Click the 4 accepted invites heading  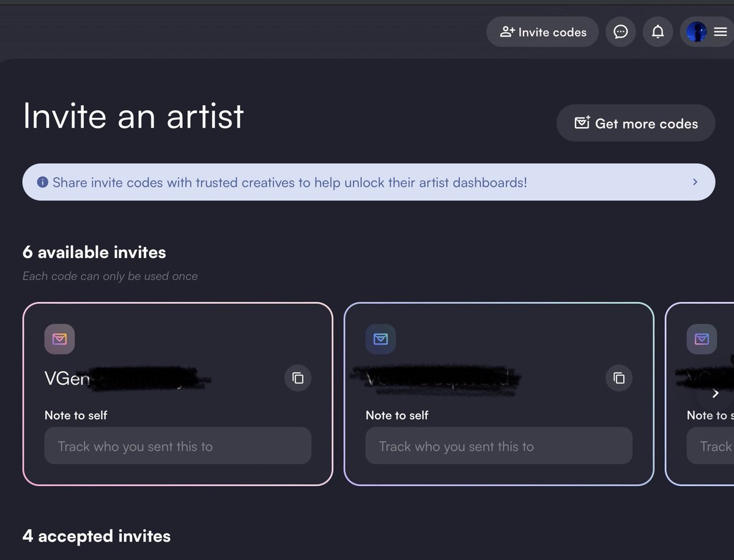[97, 536]
